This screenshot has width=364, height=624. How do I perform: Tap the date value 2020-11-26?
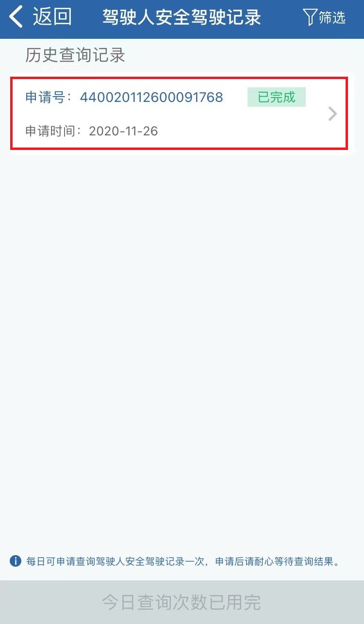pyautogui.click(x=123, y=131)
